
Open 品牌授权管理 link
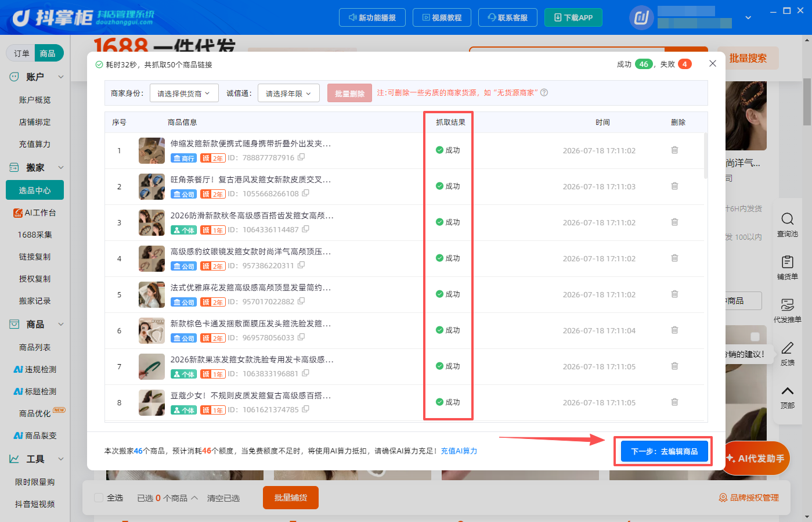coord(749,498)
